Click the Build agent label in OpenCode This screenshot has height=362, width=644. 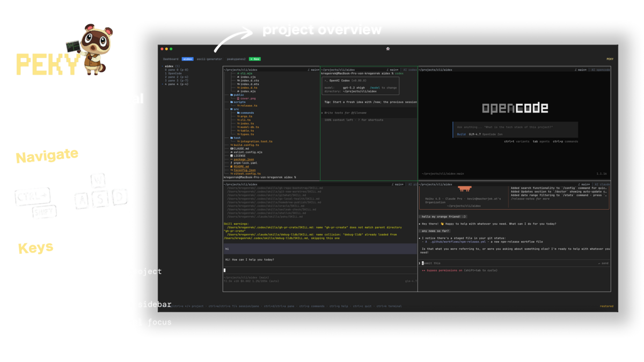461,134
